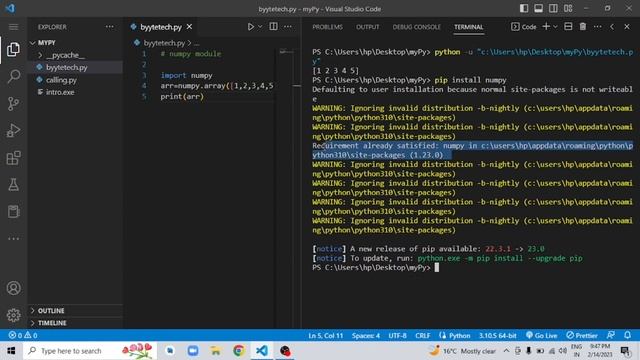Open the Extensions view
Image resolution: width=640 pixels, height=360 pixels.
click(13, 158)
